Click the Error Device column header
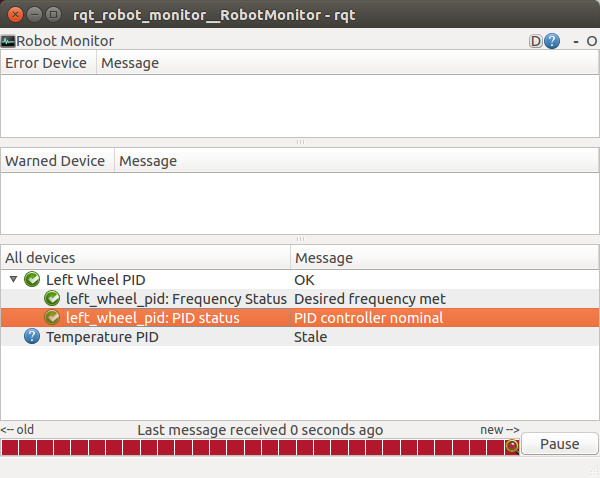The image size is (600, 478). pos(48,63)
